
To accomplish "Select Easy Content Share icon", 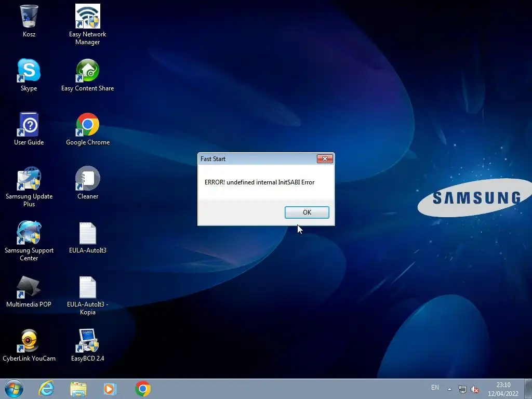I will point(87,75).
